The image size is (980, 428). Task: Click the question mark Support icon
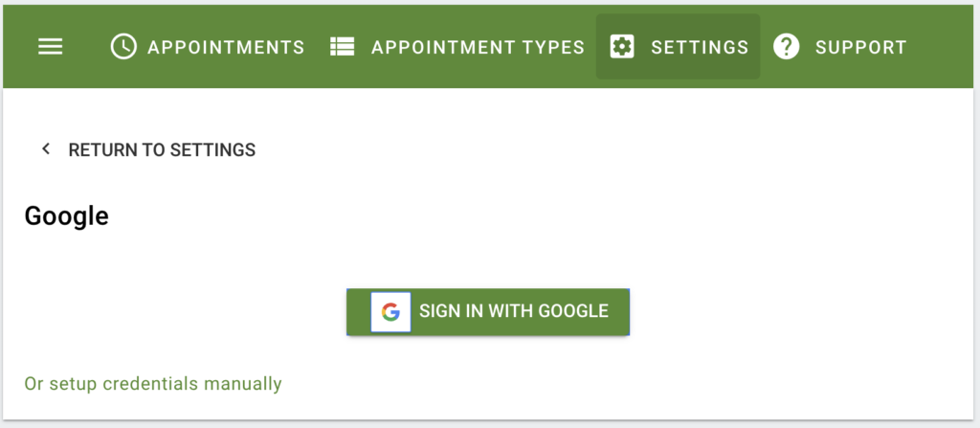pyautogui.click(x=787, y=47)
